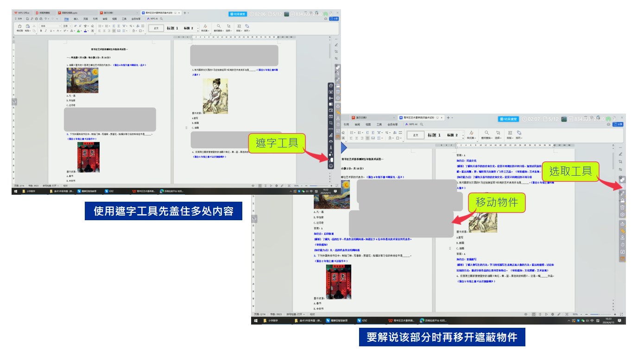644x357 pixels.
Task: Click the smiley face icon on the floating toolbar
Action: (331, 166)
